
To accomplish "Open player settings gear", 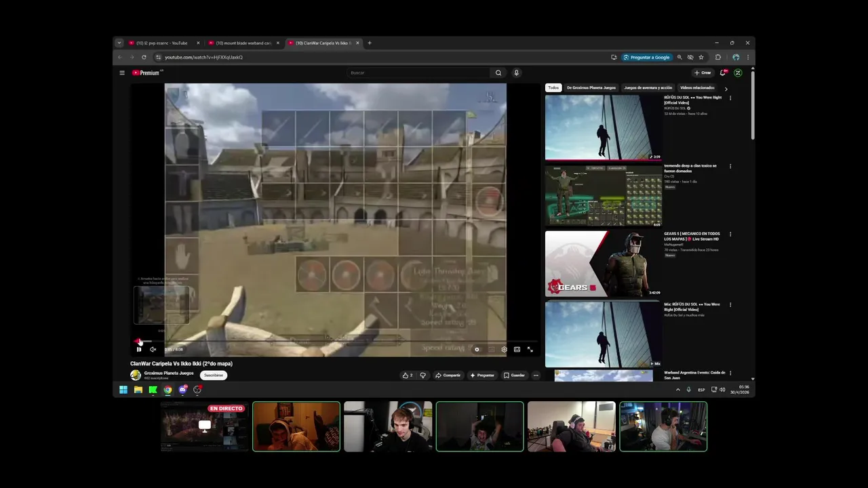I will point(504,350).
